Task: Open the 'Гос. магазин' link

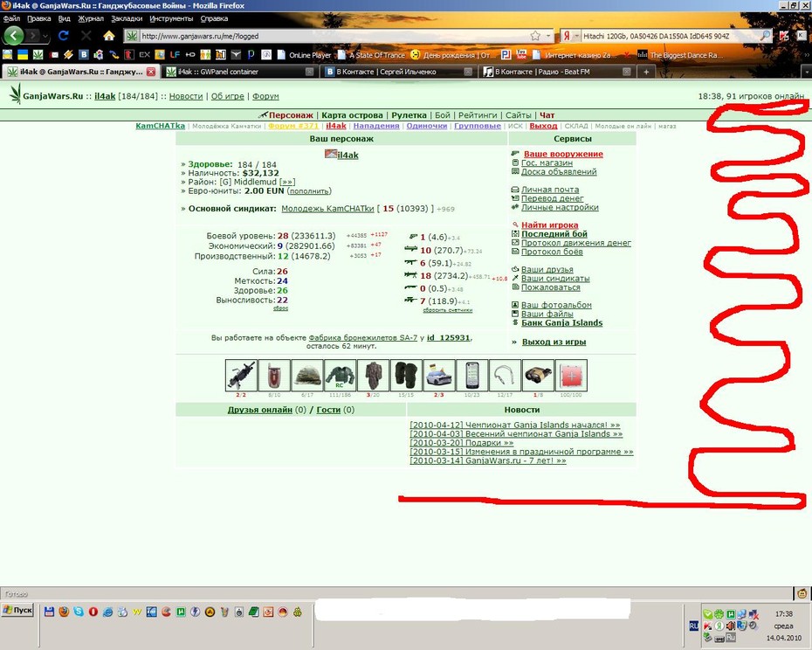Action: point(547,162)
